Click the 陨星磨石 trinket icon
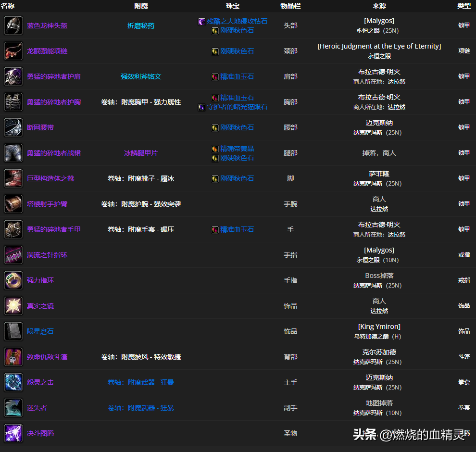The width and height of the screenshot is (476, 452). coord(13,331)
